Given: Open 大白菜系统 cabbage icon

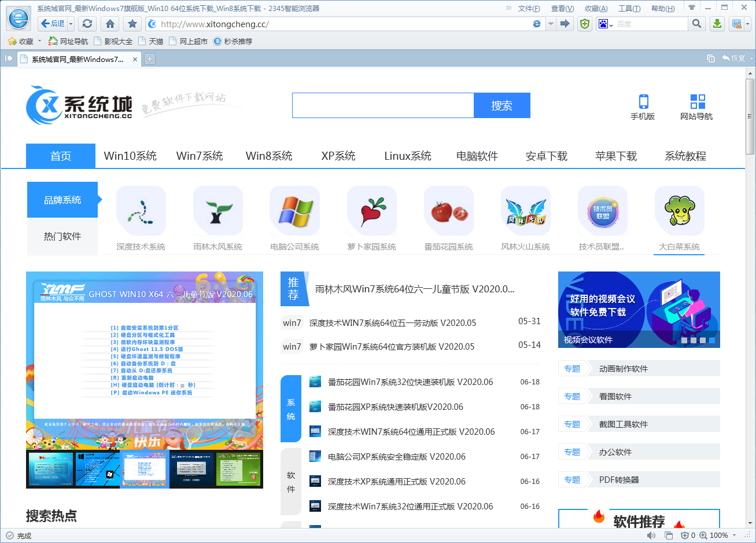Looking at the screenshot, I should point(680,211).
